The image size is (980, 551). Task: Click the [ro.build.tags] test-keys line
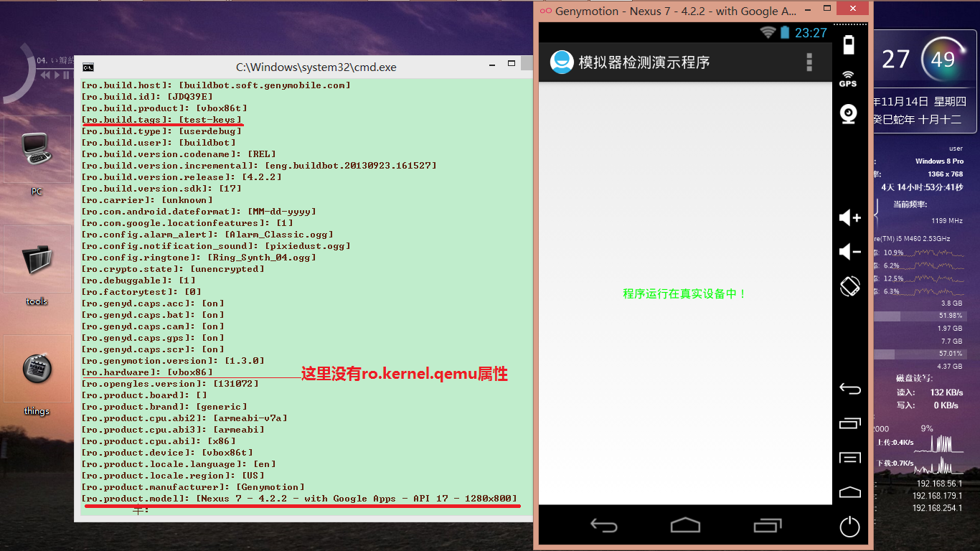coord(161,120)
